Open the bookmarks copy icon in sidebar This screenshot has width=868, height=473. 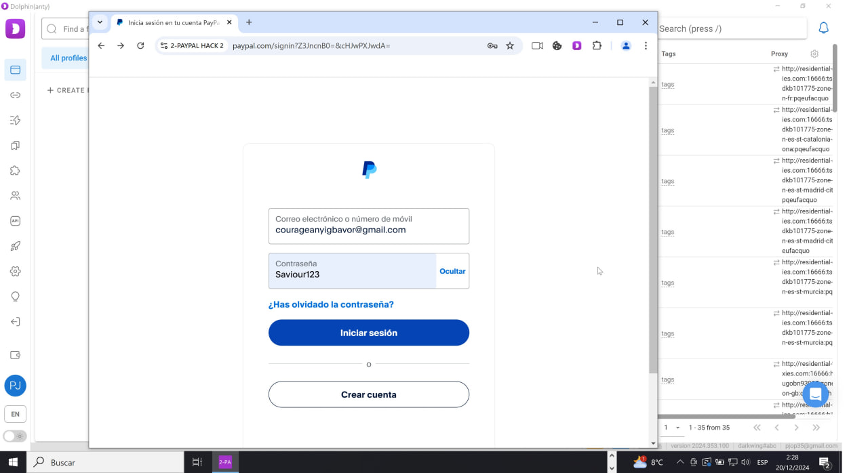15,145
